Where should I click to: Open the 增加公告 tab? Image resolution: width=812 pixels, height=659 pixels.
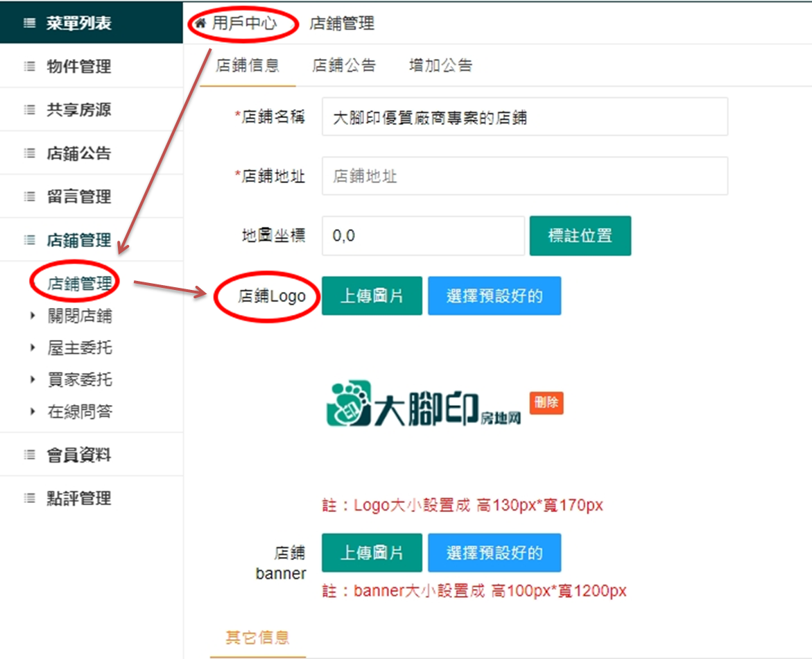440,66
